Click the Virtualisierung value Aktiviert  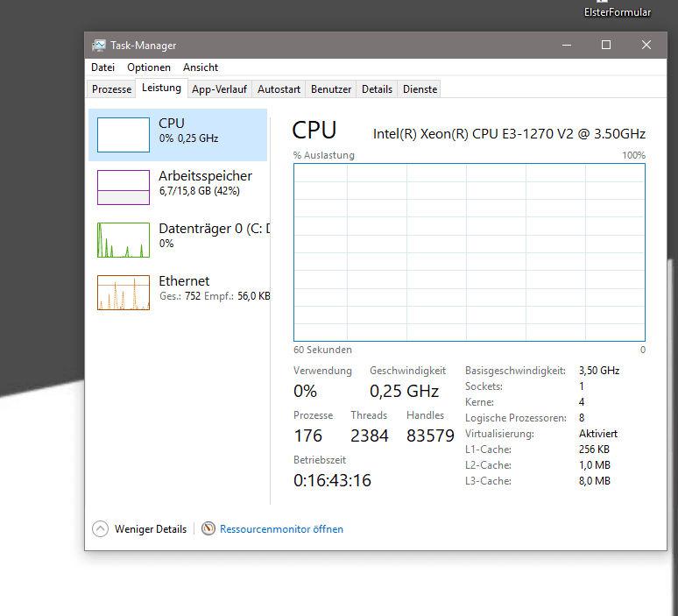598,434
